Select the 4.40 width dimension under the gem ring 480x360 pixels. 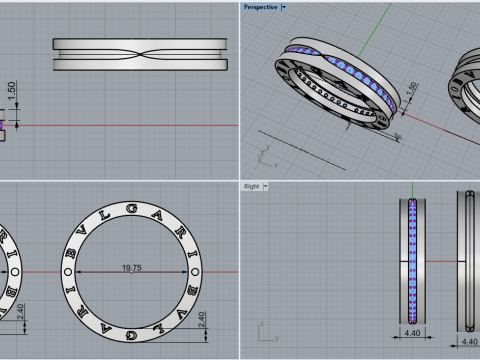coord(412,333)
